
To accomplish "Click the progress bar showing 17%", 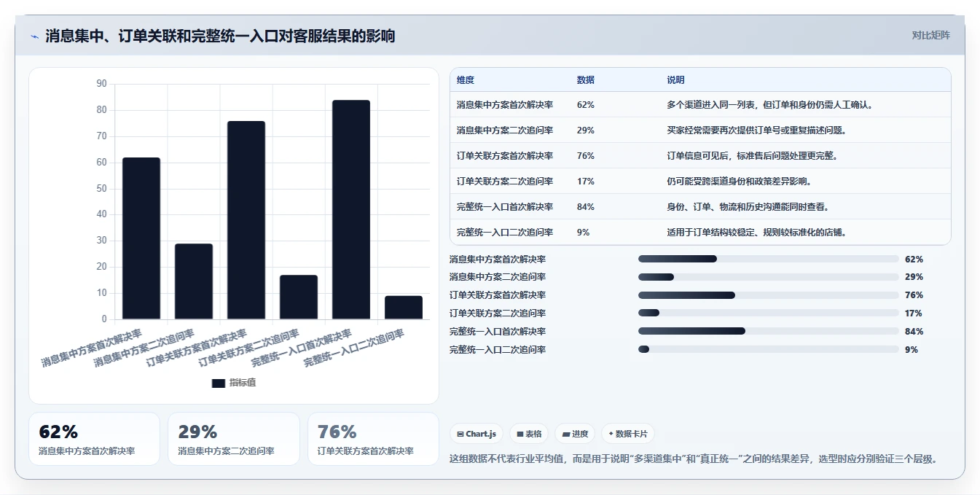I will pos(768,313).
